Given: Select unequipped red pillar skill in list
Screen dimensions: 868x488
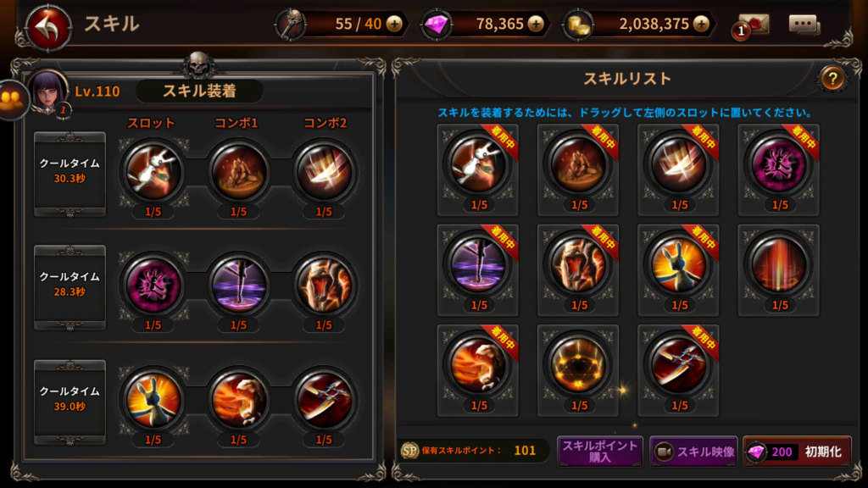Looking at the screenshot, I should tap(778, 265).
